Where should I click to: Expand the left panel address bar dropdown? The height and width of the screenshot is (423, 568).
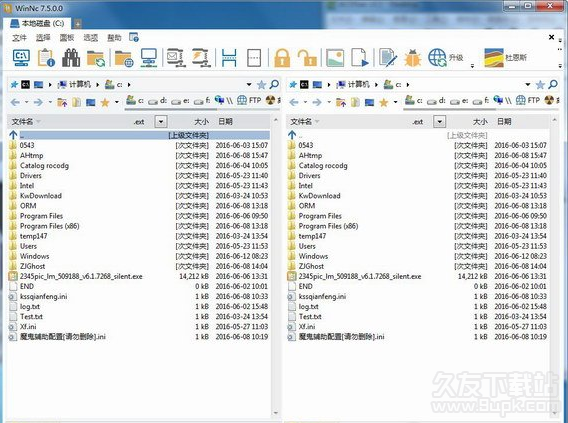coord(249,84)
